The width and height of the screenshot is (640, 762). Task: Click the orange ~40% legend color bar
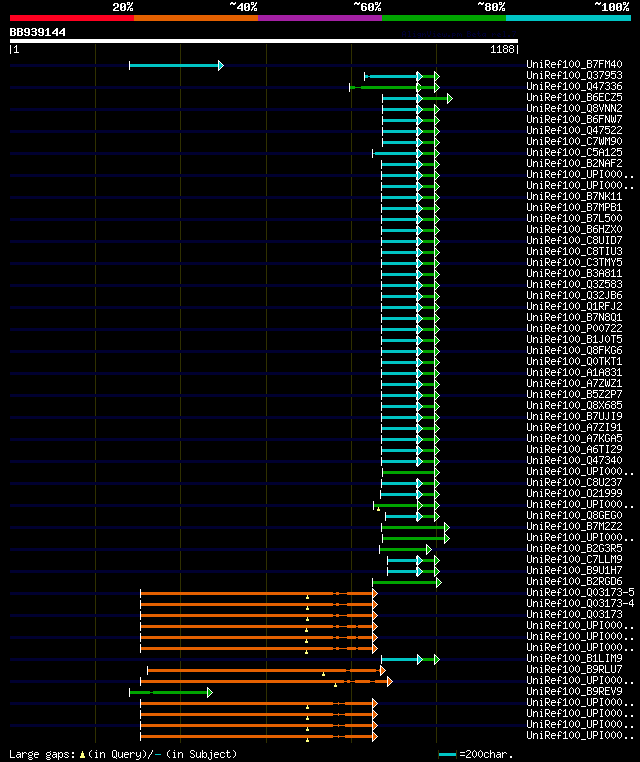196,18
